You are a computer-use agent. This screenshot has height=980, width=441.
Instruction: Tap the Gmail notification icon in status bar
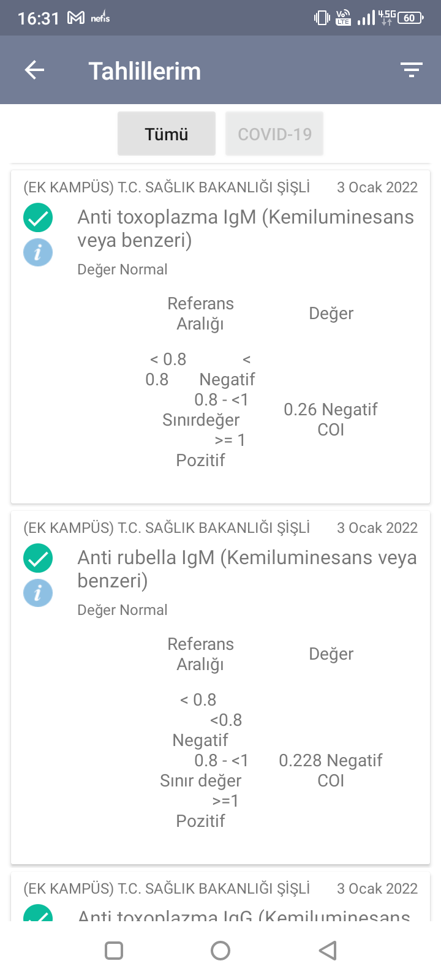[76, 18]
